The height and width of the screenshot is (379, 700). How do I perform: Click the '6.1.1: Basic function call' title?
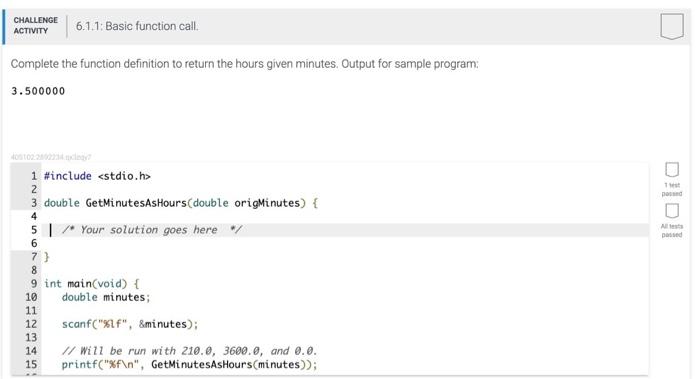(137, 26)
